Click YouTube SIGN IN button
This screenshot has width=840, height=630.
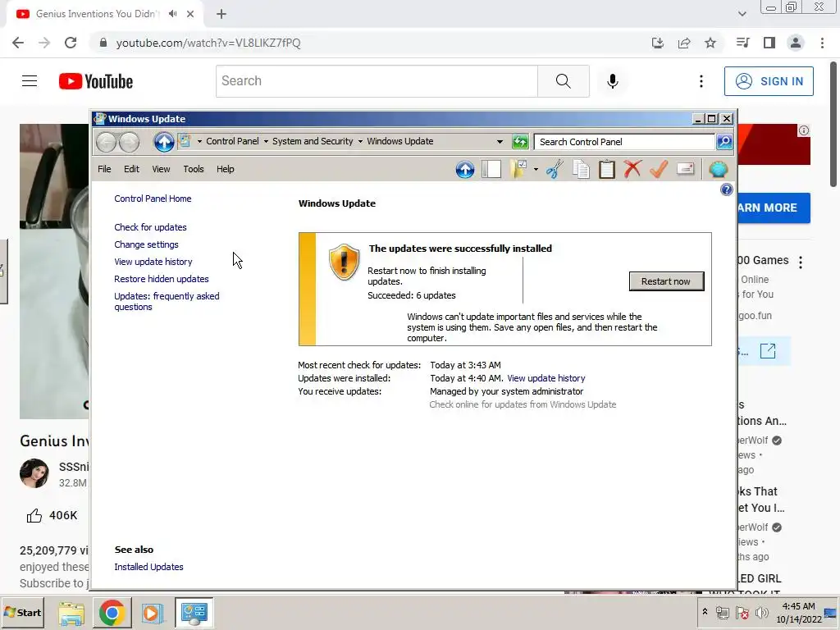769,81
